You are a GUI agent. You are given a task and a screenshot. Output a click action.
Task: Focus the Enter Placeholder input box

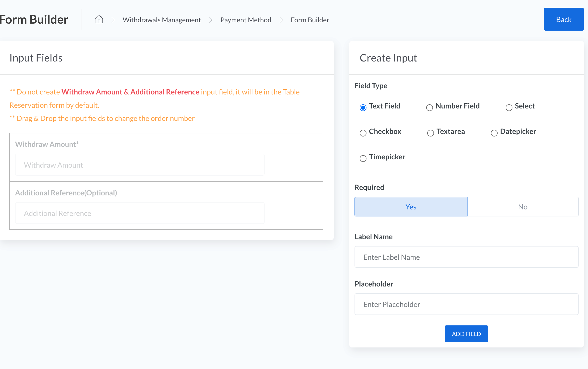(466, 304)
